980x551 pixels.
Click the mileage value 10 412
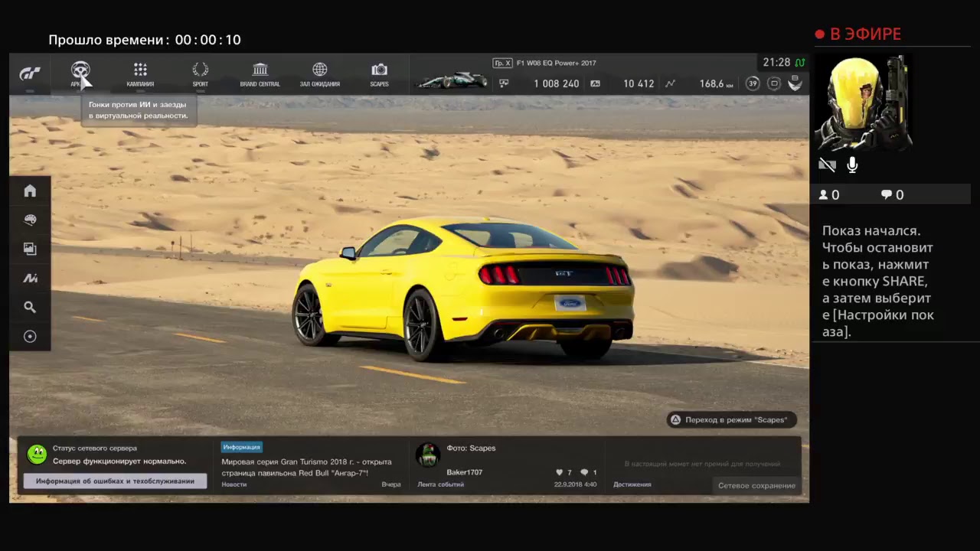pyautogui.click(x=639, y=83)
